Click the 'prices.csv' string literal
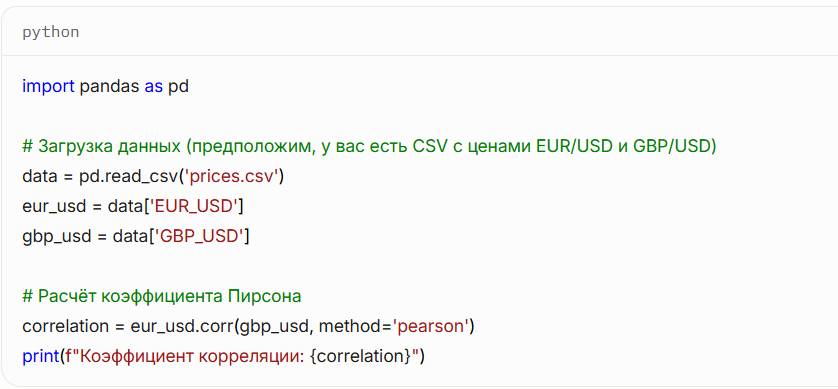838x389 pixels. click(231, 176)
